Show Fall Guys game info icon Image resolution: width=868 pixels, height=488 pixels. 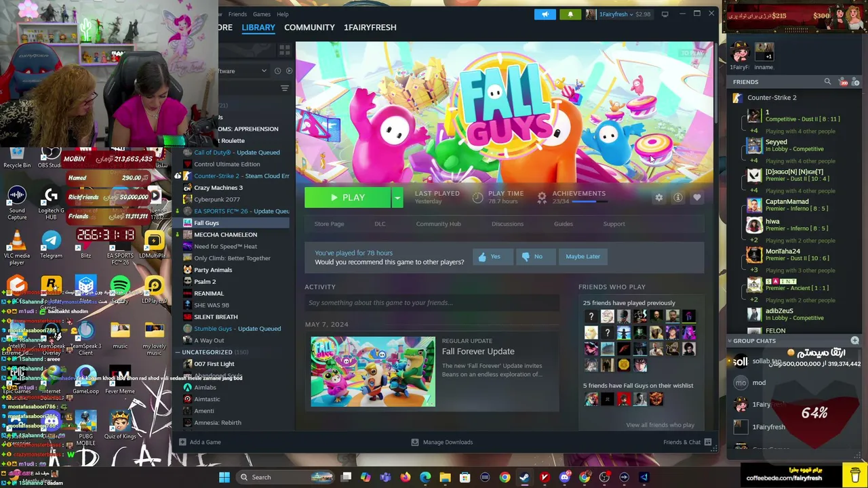[677, 197]
